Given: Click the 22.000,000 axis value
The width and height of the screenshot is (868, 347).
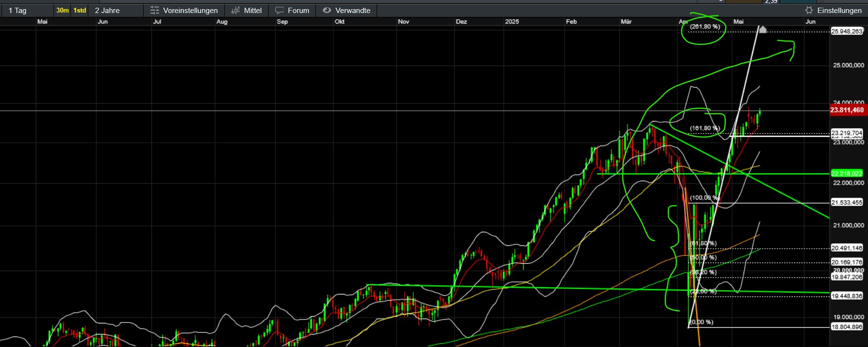Looking at the screenshot, I should (849, 183).
